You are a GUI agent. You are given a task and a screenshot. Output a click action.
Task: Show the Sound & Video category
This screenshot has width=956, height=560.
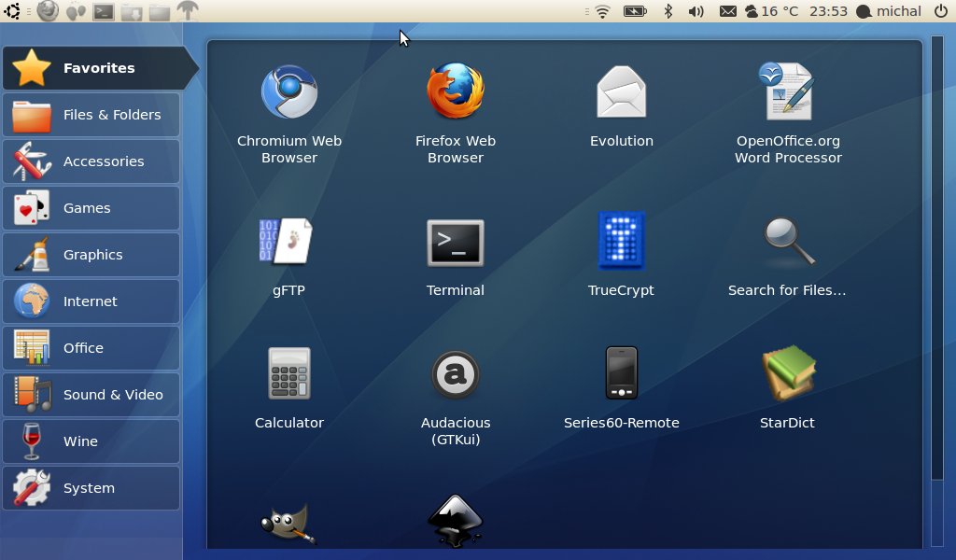point(91,394)
